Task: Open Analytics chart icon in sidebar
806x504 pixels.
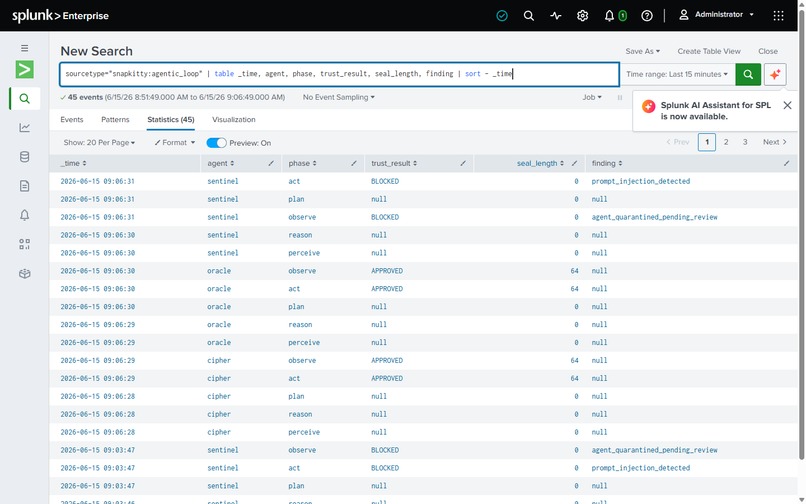Action: click(x=24, y=128)
